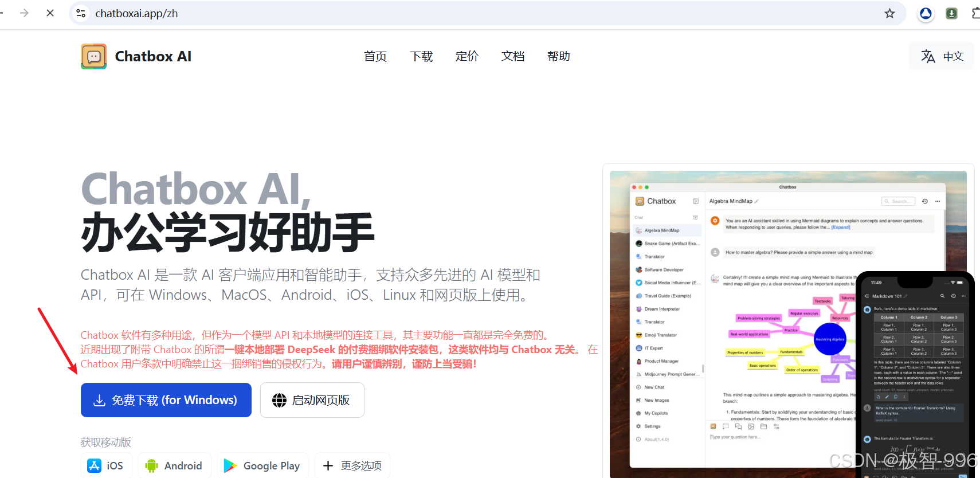Click the globe icon on web version button
Screen dimensions: 980x478
tap(279, 400)
